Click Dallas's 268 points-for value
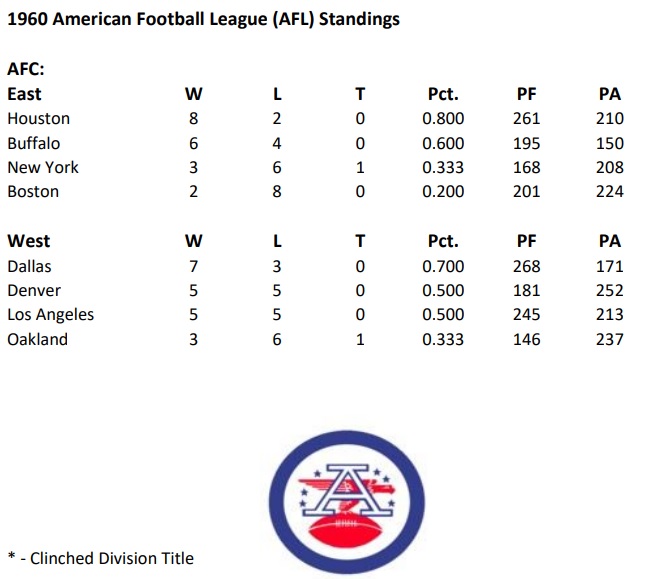The width and height of the screenshot is (650, 579). click(526, 266)
